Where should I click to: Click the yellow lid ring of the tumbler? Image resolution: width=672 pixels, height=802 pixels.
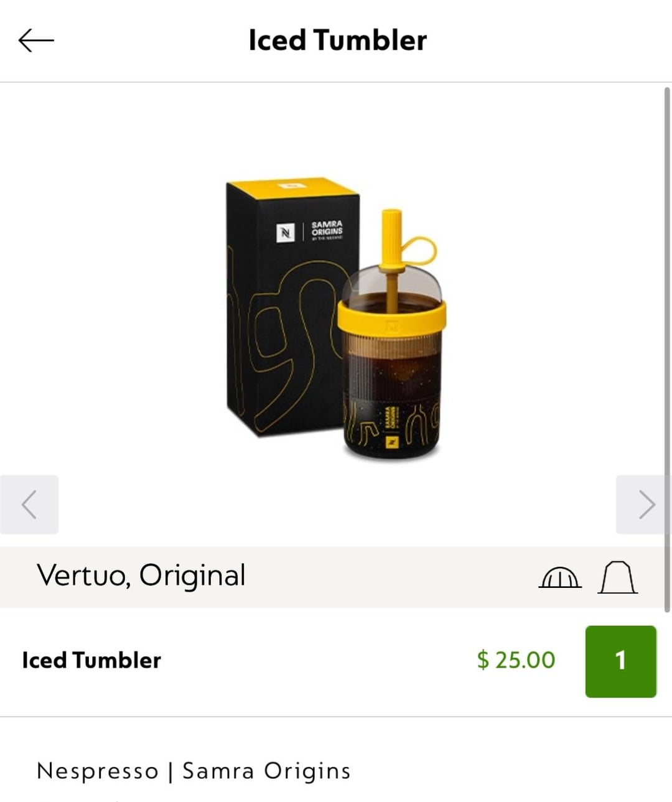click(392, 317)
